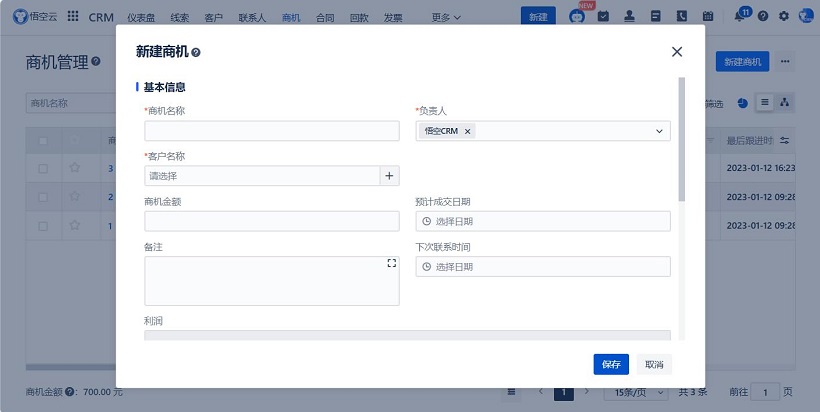This screenshot has height=412, width=820.
Task: Tick checkbox of first table row
Action: coord(43,168)
